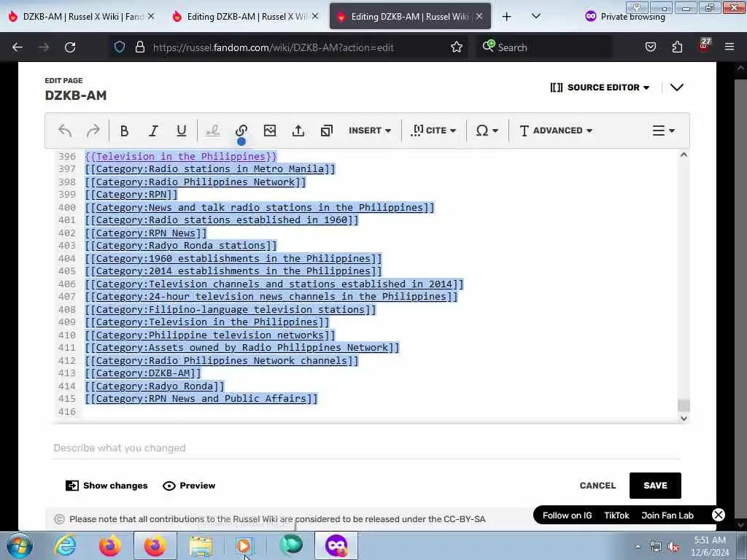Click SAVE to publish edits

[655, 486]
